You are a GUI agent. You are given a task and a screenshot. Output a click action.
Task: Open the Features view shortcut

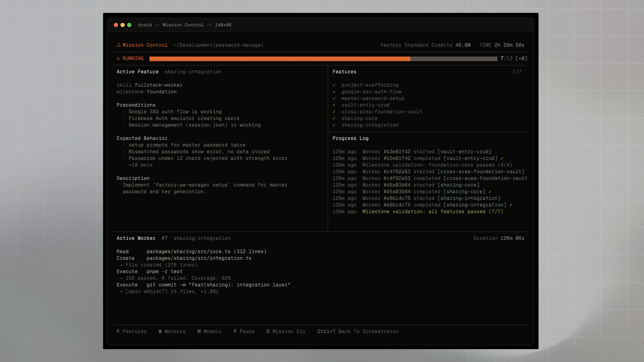132,331
